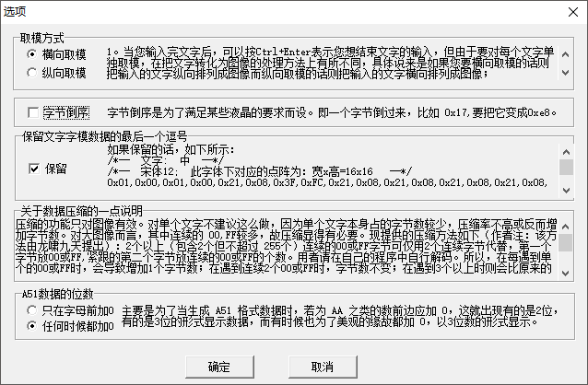Image resolution: width=588 pixels, height=385 pixels.
Task: Click inside the 压缩的功能只对图像有效 text box
Action: tap(287, 246)
